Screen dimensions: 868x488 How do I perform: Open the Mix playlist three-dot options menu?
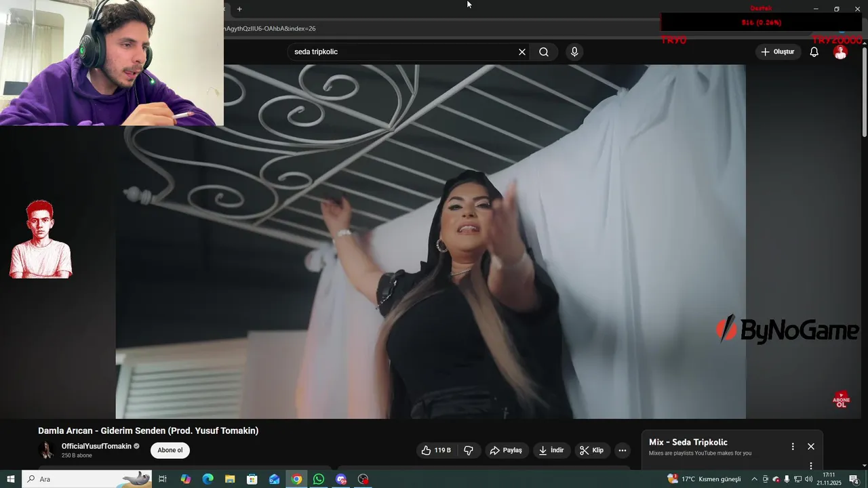click(x=793, y=447)
